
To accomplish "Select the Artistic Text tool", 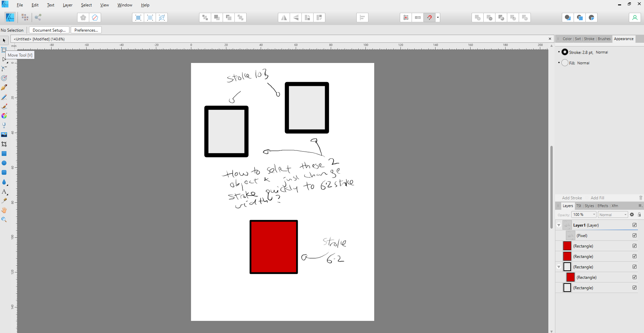I will 4,192.
